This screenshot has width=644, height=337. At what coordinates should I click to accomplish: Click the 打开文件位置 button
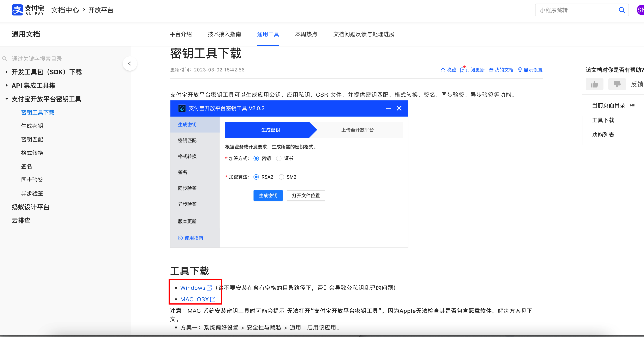point(306,195)
